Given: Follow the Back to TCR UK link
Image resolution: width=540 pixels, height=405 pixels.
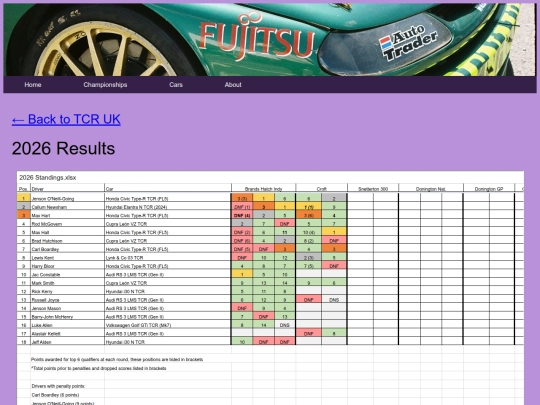Looking at the screenshot, I should tap(66, 120).
